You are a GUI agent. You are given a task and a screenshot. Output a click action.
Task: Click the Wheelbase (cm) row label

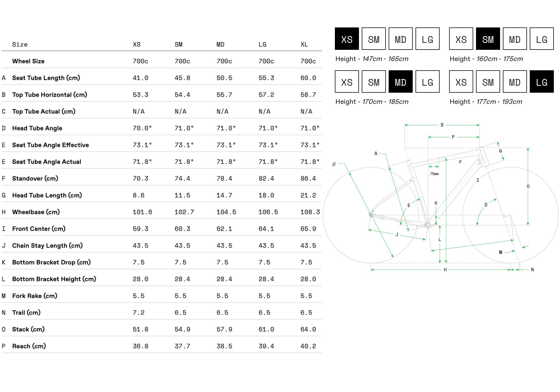pyautogui.click(x=36, y=212)
